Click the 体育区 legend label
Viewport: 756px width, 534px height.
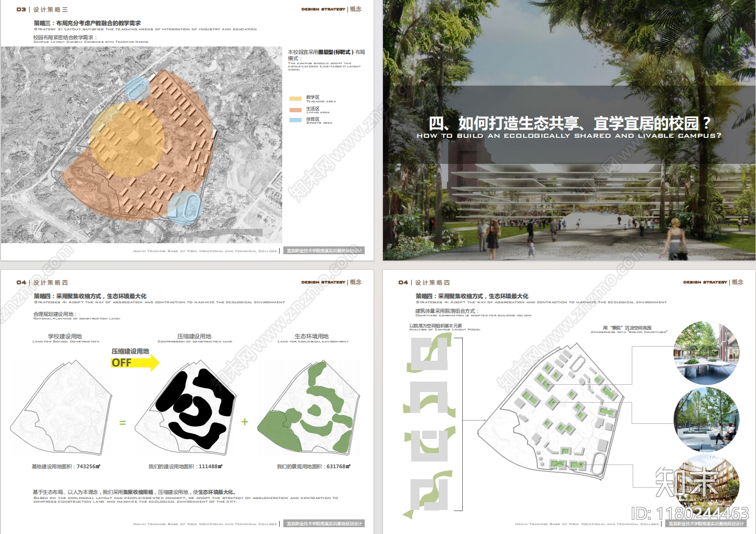pyautogui.click(x=313, y=120)
